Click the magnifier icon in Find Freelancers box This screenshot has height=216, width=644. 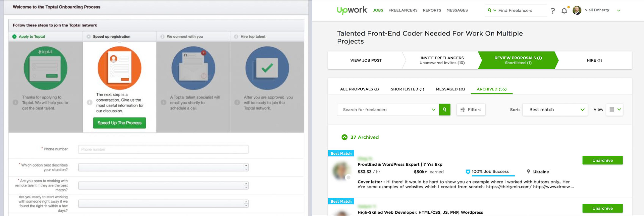490,10
